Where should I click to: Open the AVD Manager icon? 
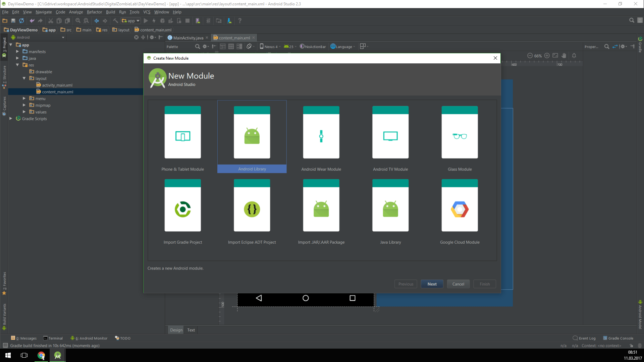pyautogui.click(x=198, y=21)
